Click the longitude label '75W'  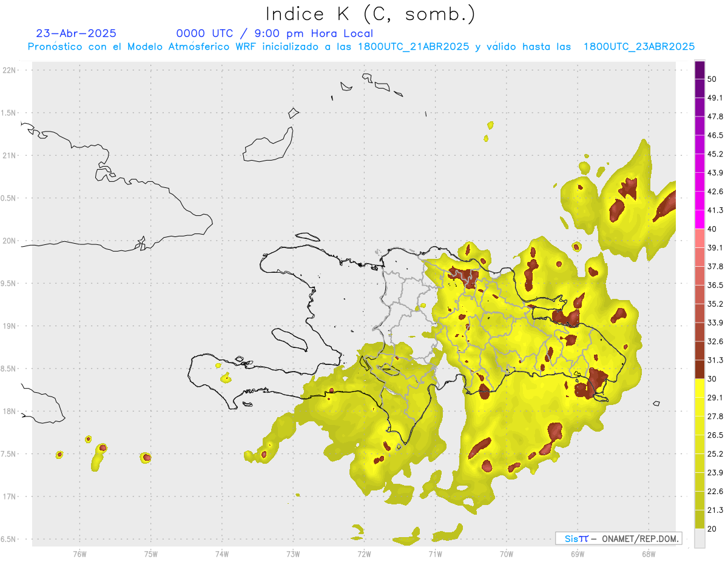pyautogui.click(x=150, y=554)
